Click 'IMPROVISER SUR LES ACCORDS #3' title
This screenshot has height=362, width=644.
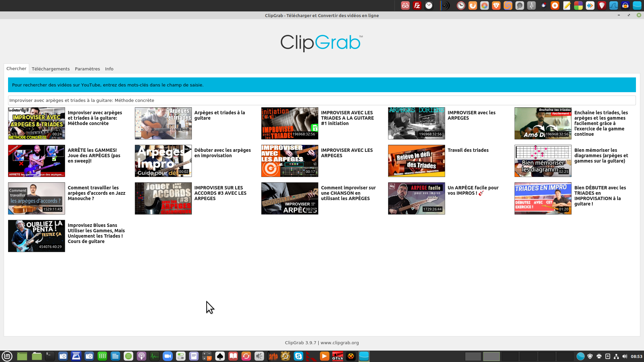pyautogui.click(x=220, y=193)
